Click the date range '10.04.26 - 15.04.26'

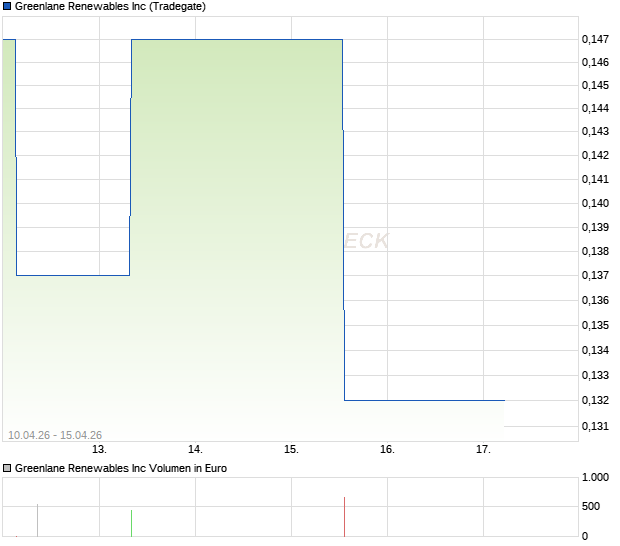pyautogui.click(x=55, y=435)
